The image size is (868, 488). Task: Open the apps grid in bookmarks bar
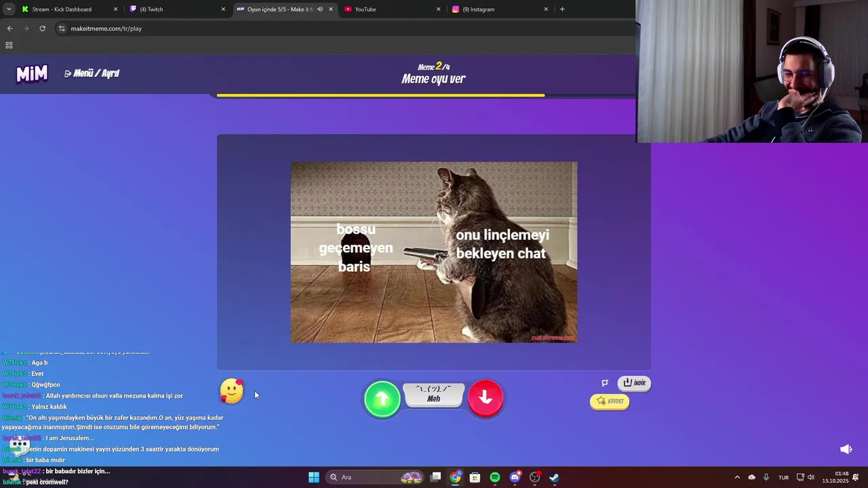pos(9,45)
